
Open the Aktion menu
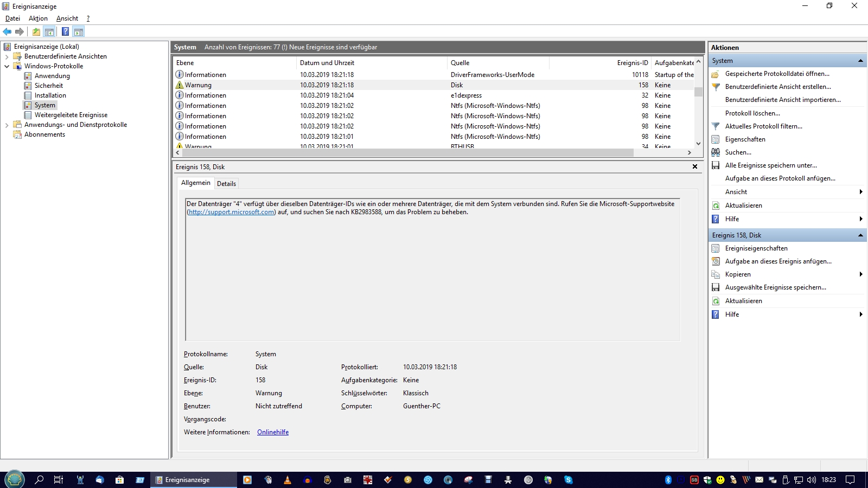(x=38, y=18)
